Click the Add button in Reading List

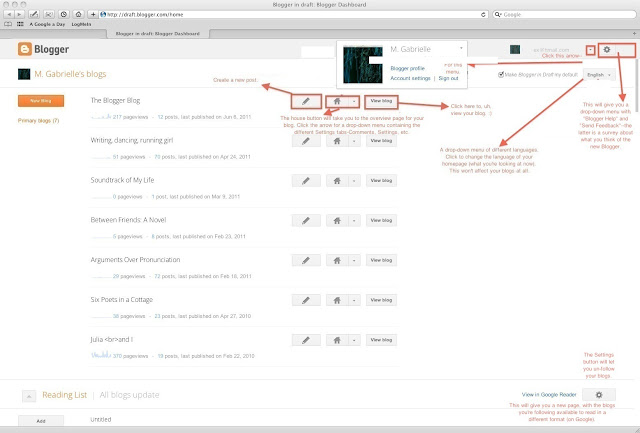pyautogui.click(x=41, y=421)
